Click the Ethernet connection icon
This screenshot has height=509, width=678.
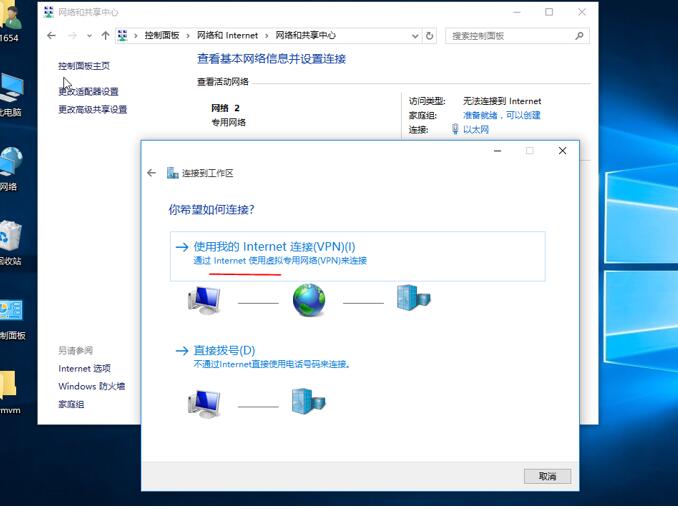(x=454, y=130)
